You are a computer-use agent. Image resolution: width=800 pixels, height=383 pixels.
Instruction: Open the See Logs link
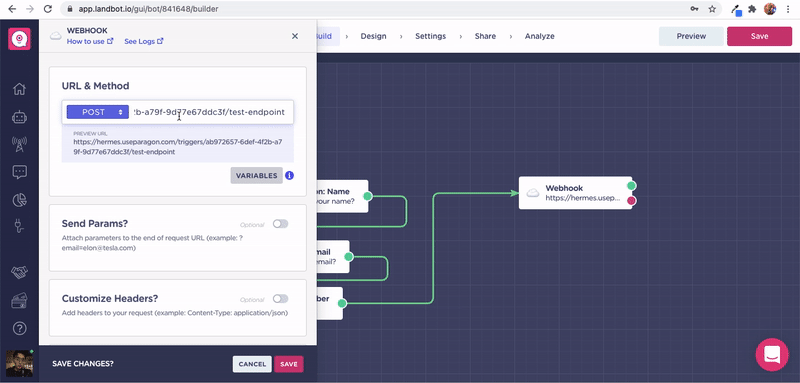(x=144, y=41)
